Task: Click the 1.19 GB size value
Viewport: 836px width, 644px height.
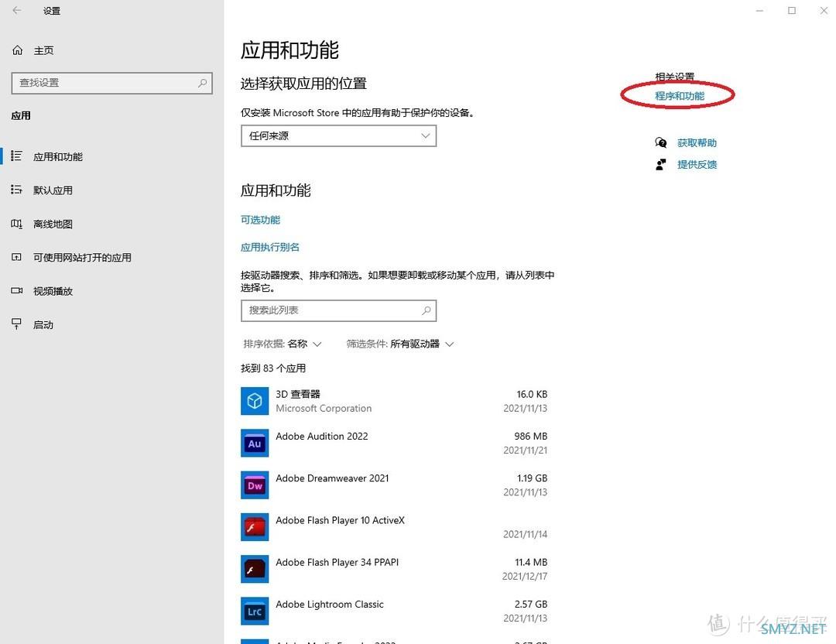Action: click(x=532, y=478)
